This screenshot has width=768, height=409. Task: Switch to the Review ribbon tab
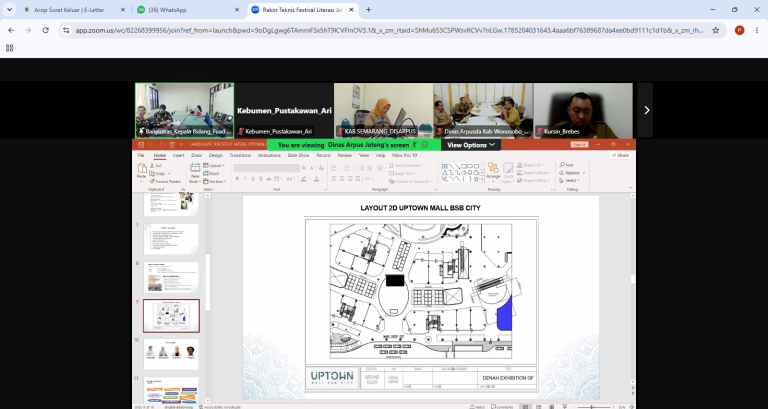coord(345,155)
